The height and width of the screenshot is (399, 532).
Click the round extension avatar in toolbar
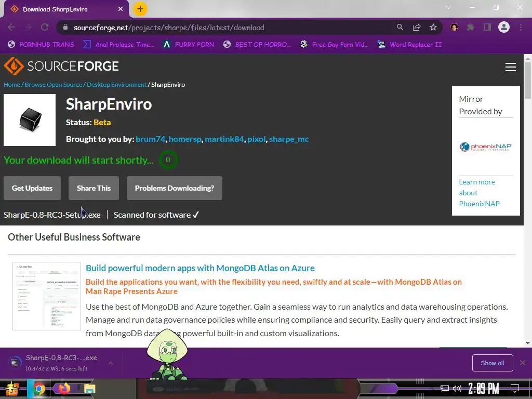point(454,27)
